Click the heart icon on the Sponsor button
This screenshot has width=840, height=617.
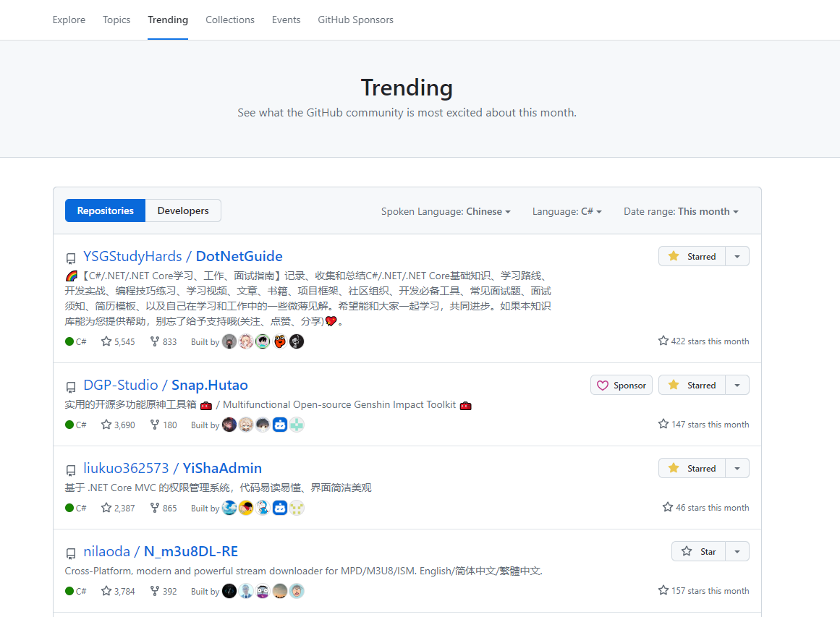pos(603,386)
